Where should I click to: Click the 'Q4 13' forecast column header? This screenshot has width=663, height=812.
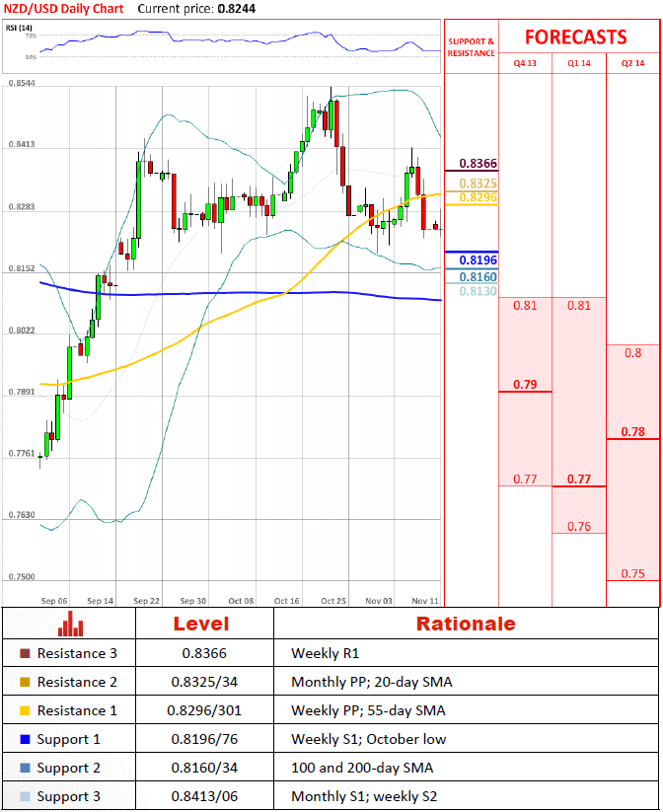(525, 63)
